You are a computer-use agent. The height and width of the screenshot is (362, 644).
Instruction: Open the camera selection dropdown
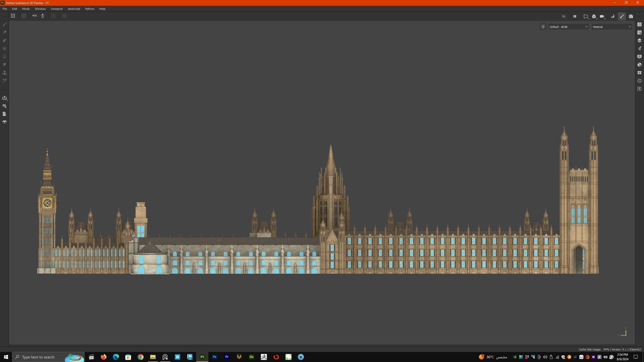tap(602, 17)
